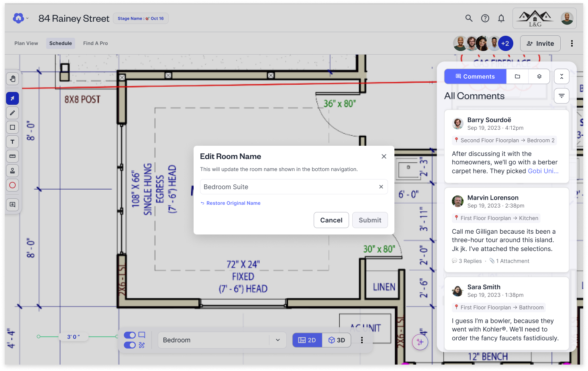
Task: Toggle the markup visibility switch
Action: click(x=130, y=345)
